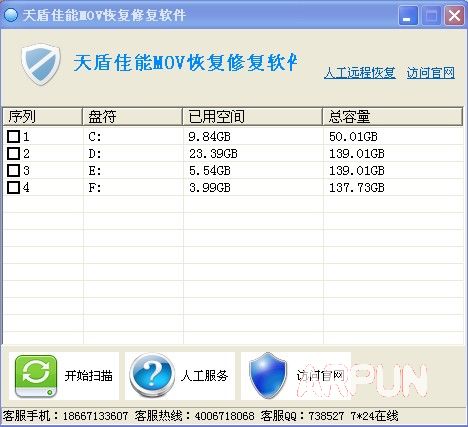Start scanning with 开始扫描 button
468x427 pixels.
64,376
